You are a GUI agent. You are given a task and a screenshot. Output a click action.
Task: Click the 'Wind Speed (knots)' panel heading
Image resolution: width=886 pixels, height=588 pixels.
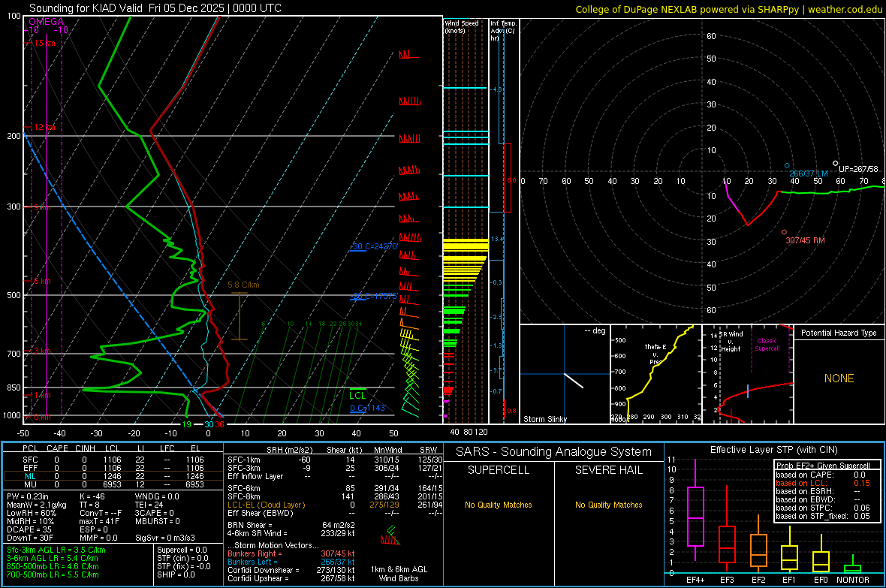(461, 26)
